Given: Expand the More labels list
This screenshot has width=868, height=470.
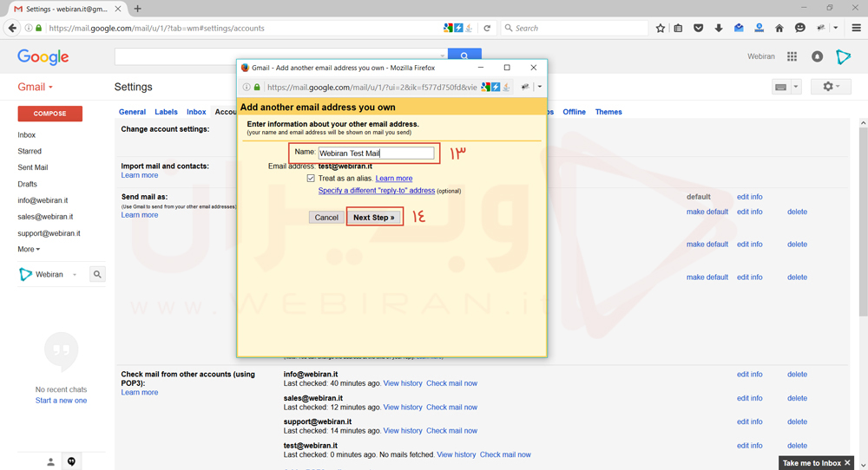Looking at the screenshot, I should 29,250.
